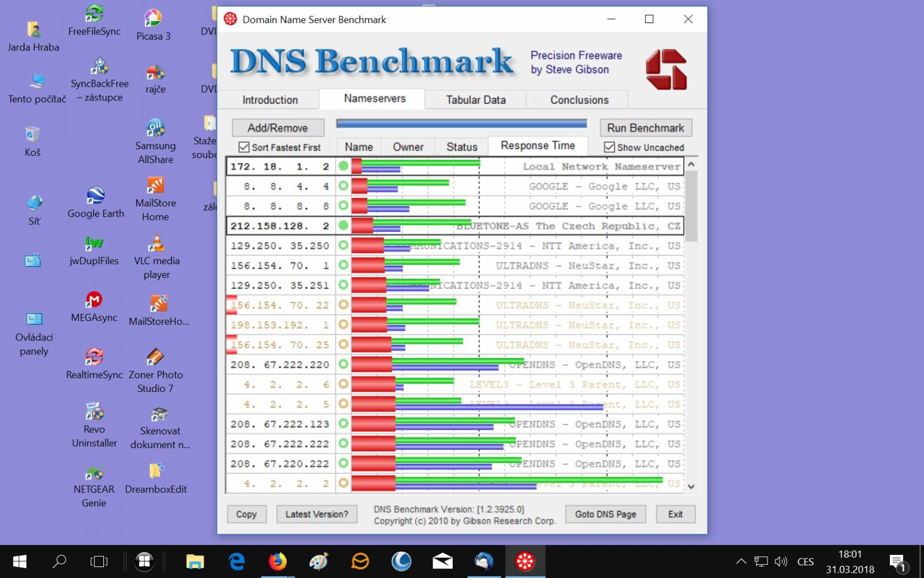Select the Status sub-tab
The width and height of the screenshot is (924, 578).
[462, 147]
